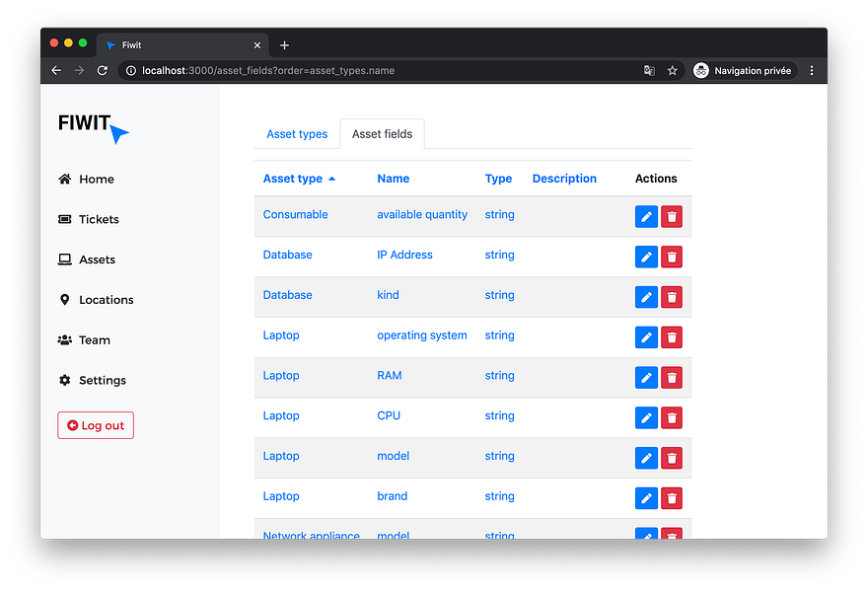Edit the Laptop model field
This screenshot has width=868, height=592.
coord(646,458)
